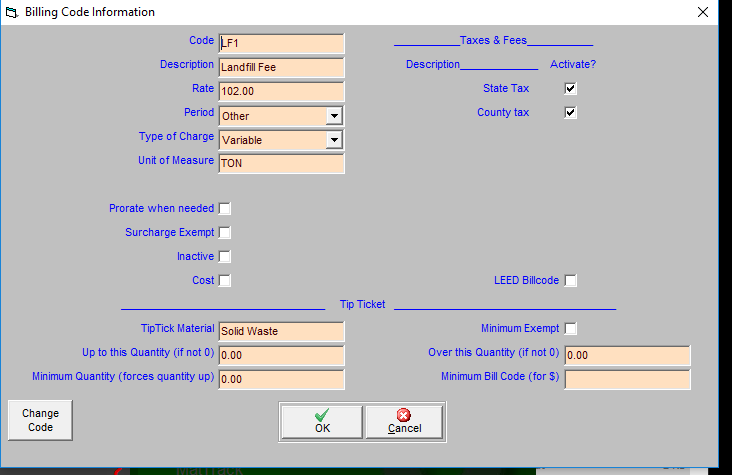Viewport: 732px width, 475px height.
Task: Uncheck the State Tax checkbox
Action: (x=570, y=89)
